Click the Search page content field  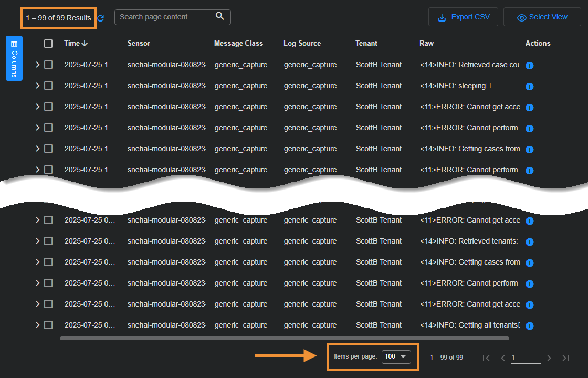click(x=165, y=17)
